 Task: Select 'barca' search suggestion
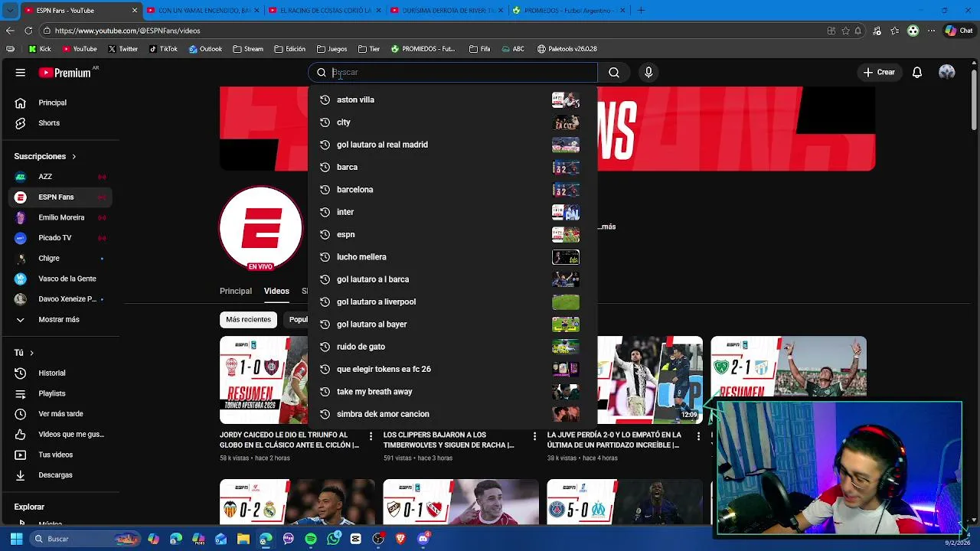[452, 167]
